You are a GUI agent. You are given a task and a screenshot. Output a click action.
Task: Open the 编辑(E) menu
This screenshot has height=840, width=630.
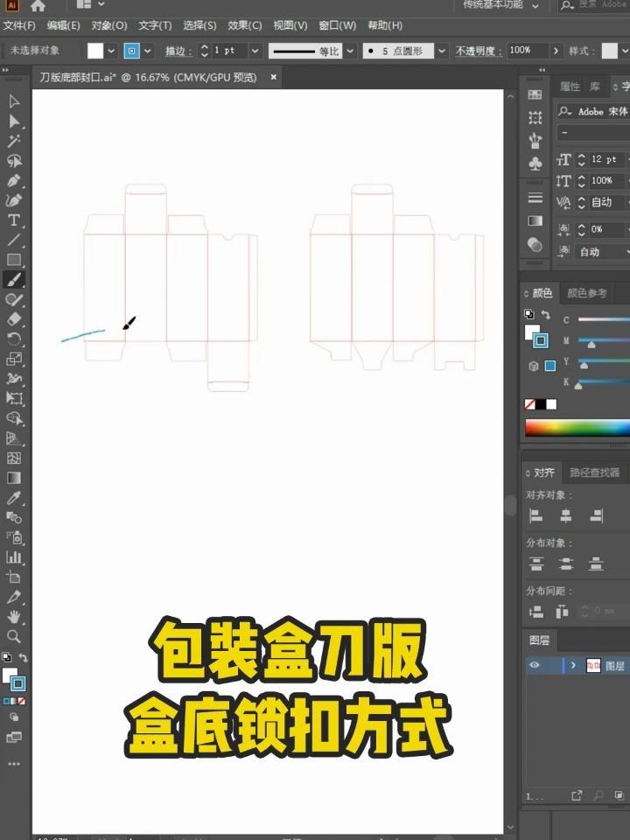63,25
